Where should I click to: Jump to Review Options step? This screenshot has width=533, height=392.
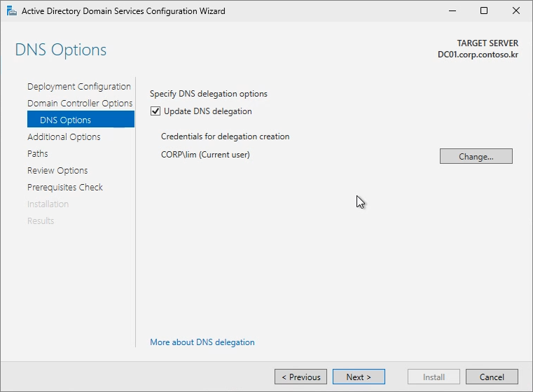(57, 171)
